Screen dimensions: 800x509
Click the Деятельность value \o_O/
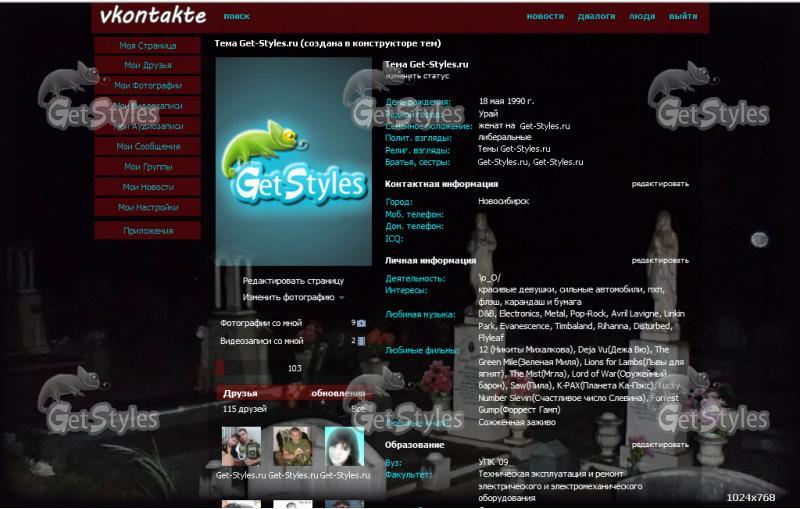[x=490, y=278]
